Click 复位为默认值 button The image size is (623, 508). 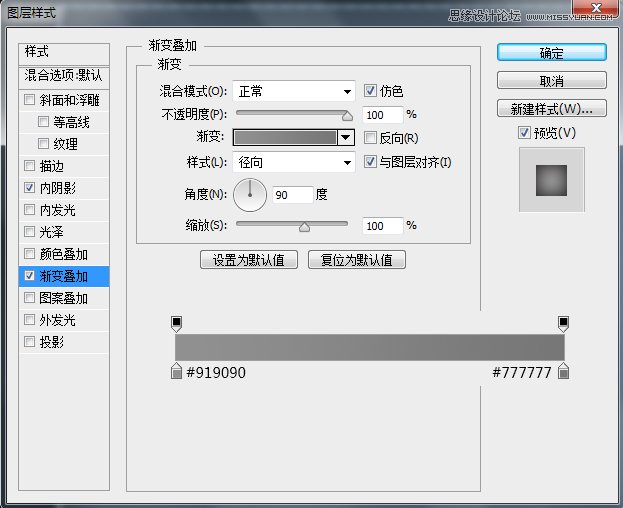[x=357, y=260]
